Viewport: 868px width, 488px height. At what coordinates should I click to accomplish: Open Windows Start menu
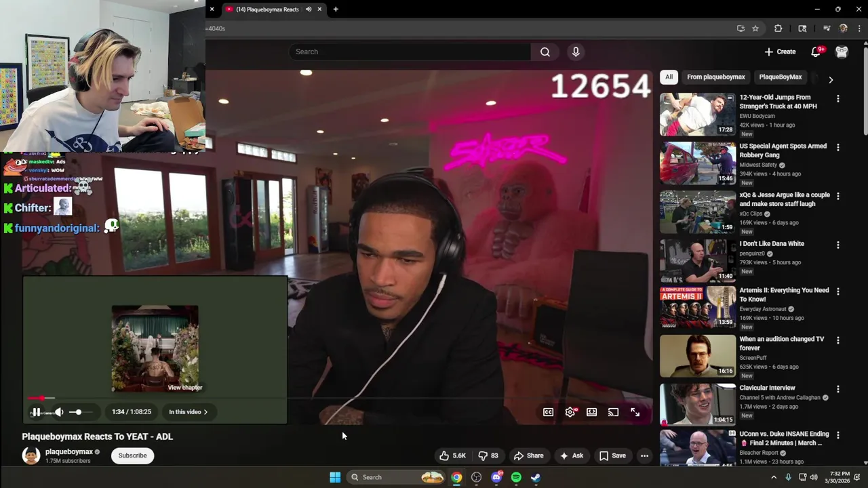(335, 477)
